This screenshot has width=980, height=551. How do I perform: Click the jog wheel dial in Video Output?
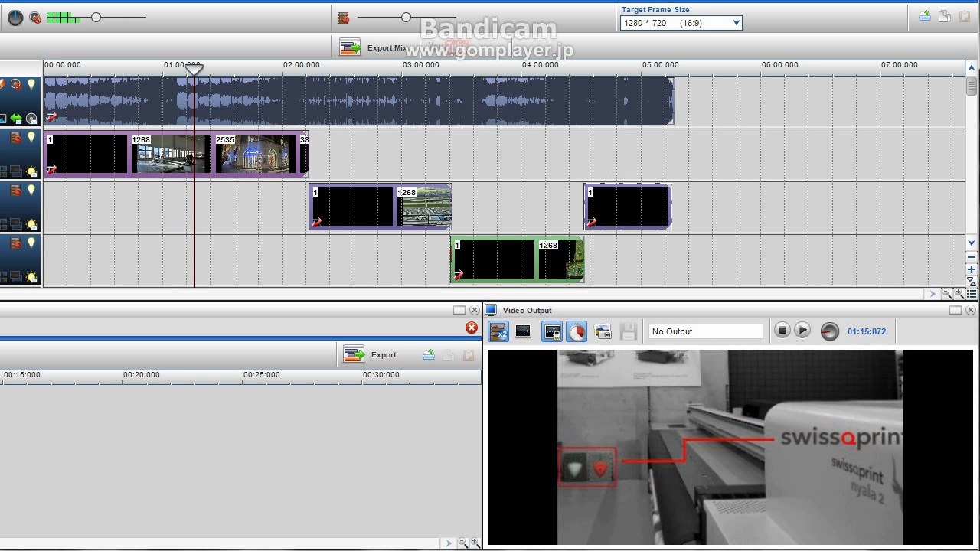pos(829,331)
